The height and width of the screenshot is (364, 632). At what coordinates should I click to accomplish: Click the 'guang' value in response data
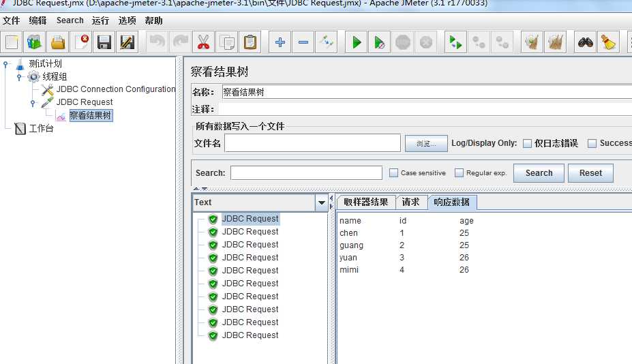pyautogui.click(x=352, y=245)
